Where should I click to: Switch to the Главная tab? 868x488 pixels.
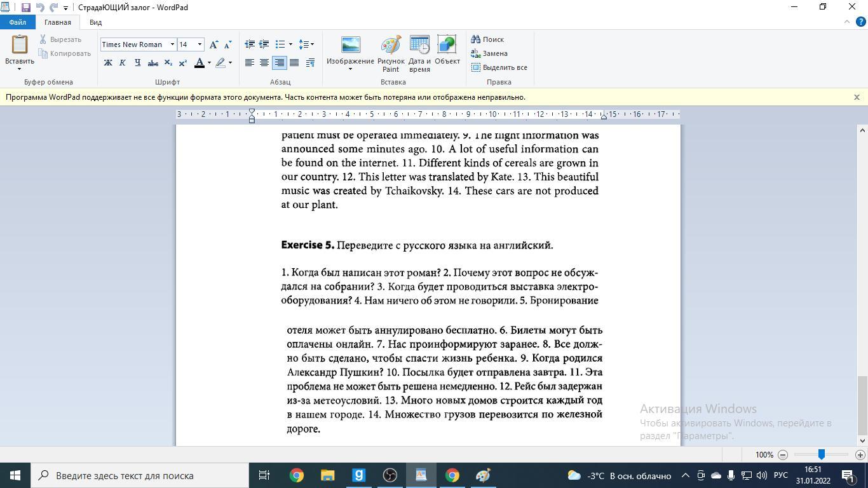coord(58,22)
